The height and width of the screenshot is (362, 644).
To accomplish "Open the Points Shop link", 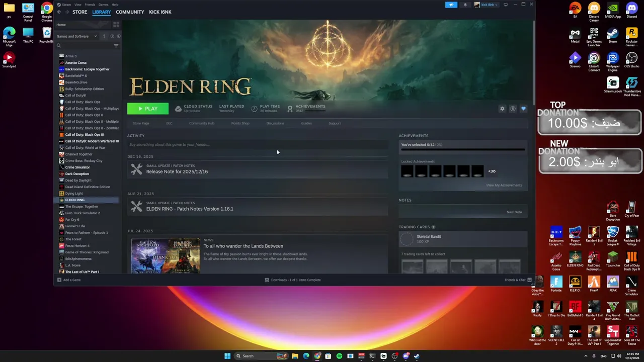I will pyautogui.click(x=240, y=123).
